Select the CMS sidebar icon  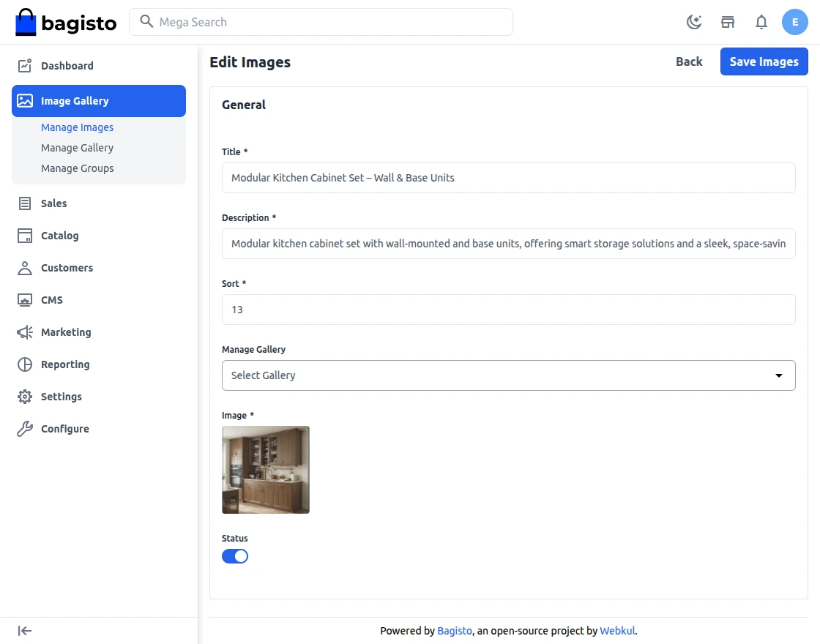pyautogui.click(x=24, y=299)
